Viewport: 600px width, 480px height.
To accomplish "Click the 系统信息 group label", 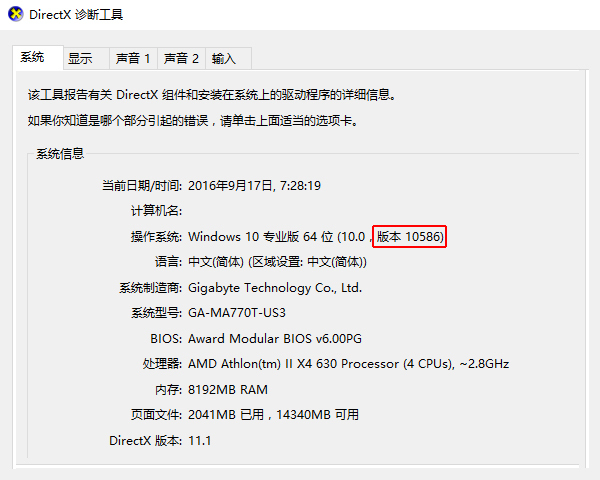I will pos(60,154).
